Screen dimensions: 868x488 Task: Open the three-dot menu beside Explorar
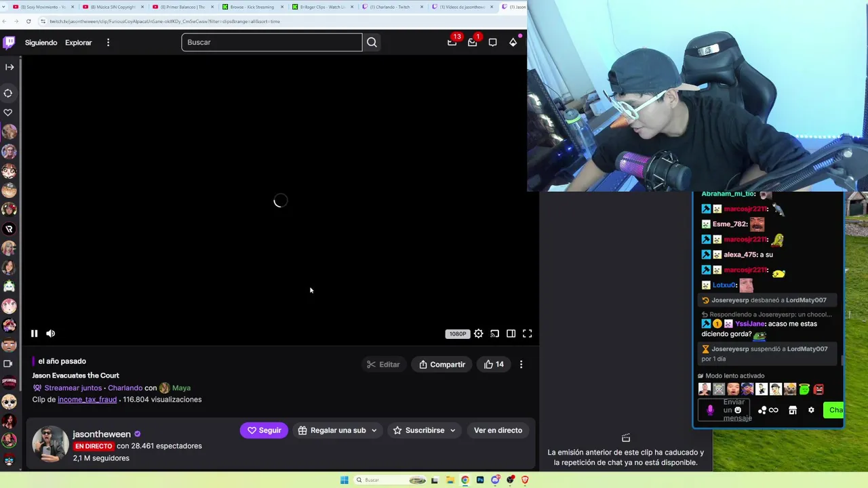(x=108, y=43)
